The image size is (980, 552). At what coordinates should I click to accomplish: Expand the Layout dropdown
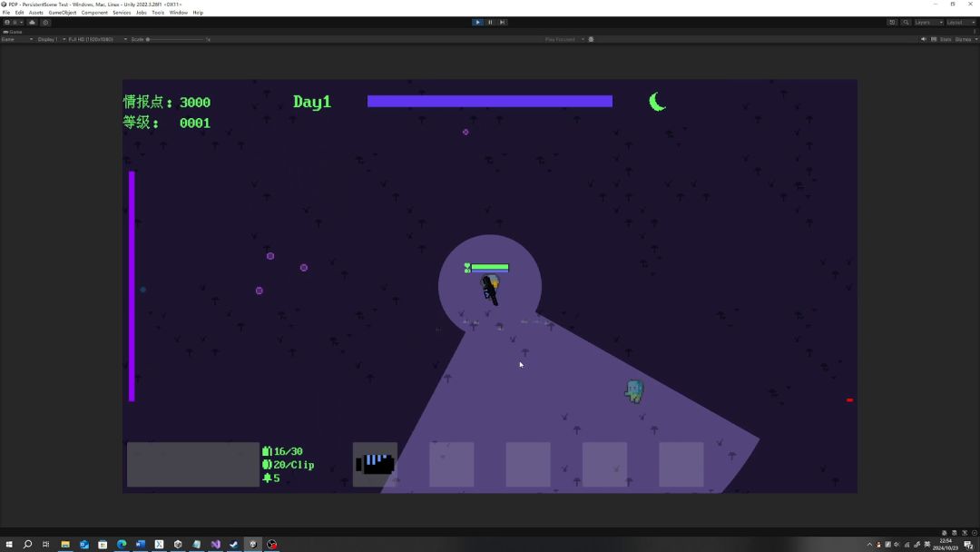[961, 22]
